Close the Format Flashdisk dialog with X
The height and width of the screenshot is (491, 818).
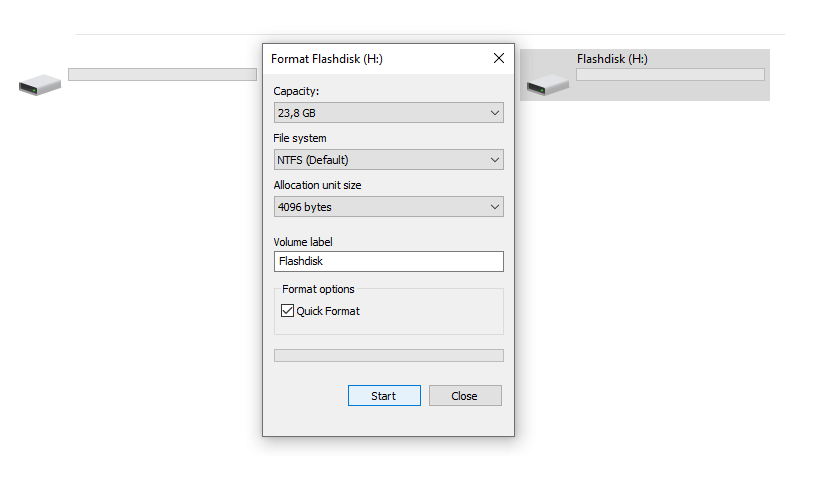coord(499,58)
